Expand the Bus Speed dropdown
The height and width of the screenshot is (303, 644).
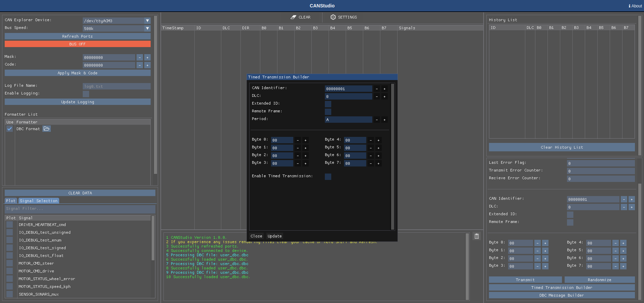(147, 29)
